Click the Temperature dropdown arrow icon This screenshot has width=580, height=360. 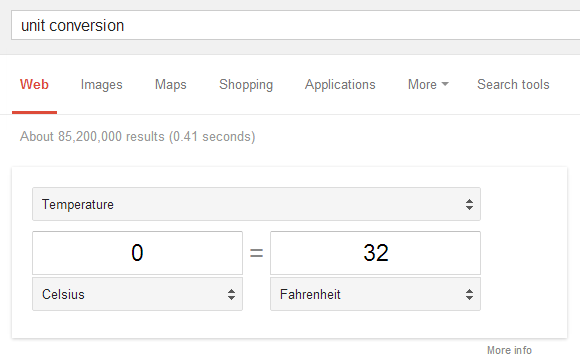click(x=469, y=204)
